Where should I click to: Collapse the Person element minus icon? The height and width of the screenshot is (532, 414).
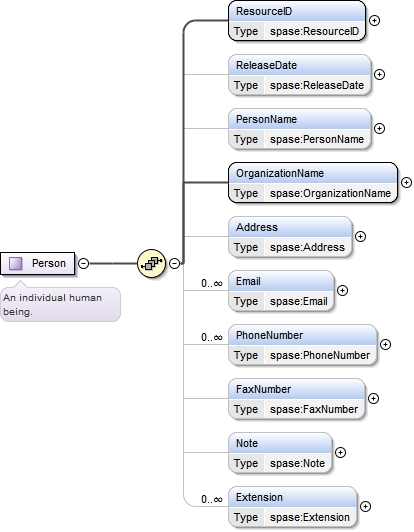[x=83, y=263]
